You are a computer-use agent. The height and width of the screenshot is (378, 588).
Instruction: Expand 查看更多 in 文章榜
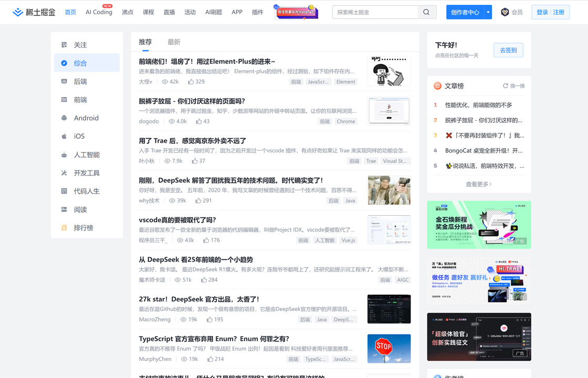[x=479, y=184]
